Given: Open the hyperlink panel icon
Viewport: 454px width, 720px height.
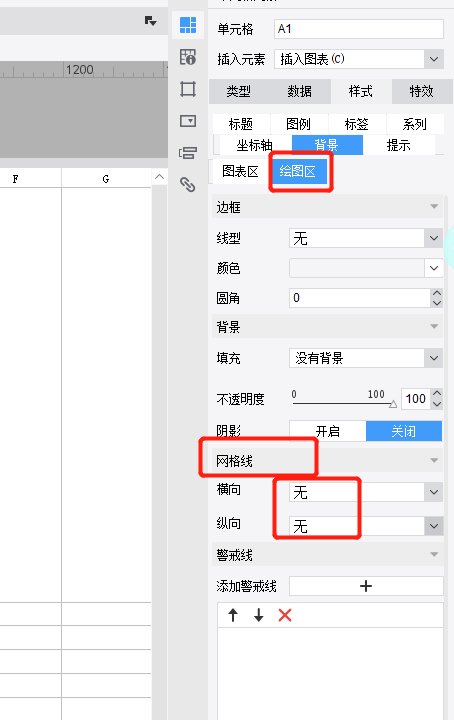Looking at the screenshot, I should coord(187,184).
